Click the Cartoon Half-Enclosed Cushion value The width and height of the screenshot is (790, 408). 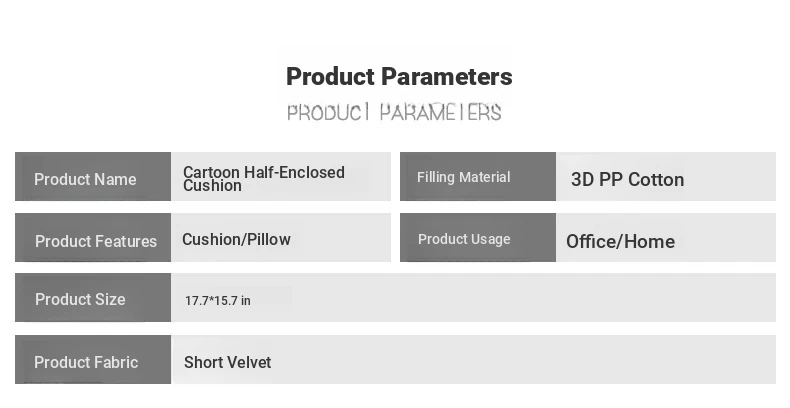pyautogui.click(x=264, y=179)
